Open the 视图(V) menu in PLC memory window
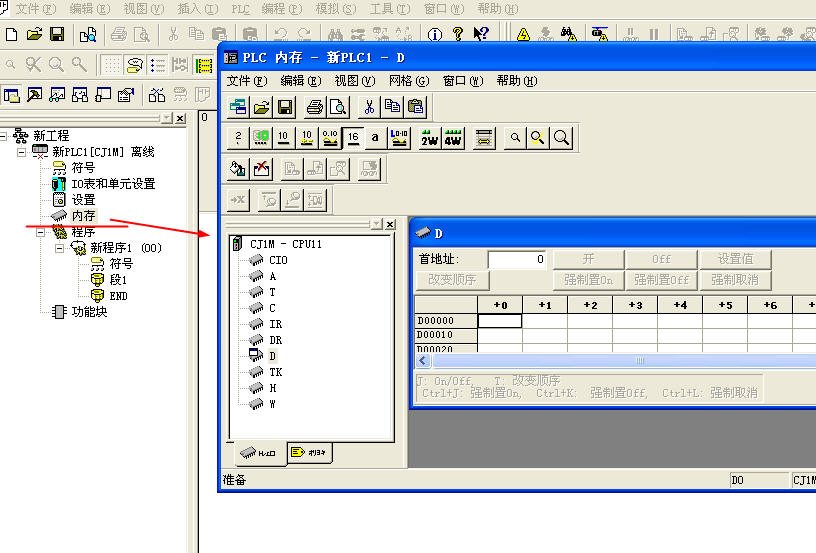The image size is (816, 553). [x=354, y=81]
